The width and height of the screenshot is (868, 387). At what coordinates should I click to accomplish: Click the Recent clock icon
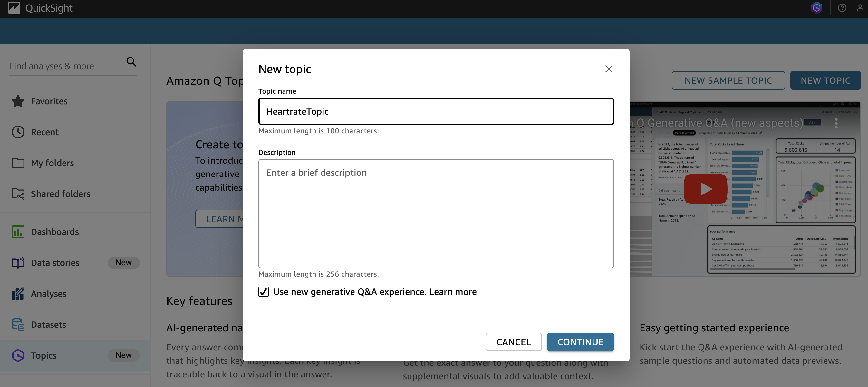point(18,132)
